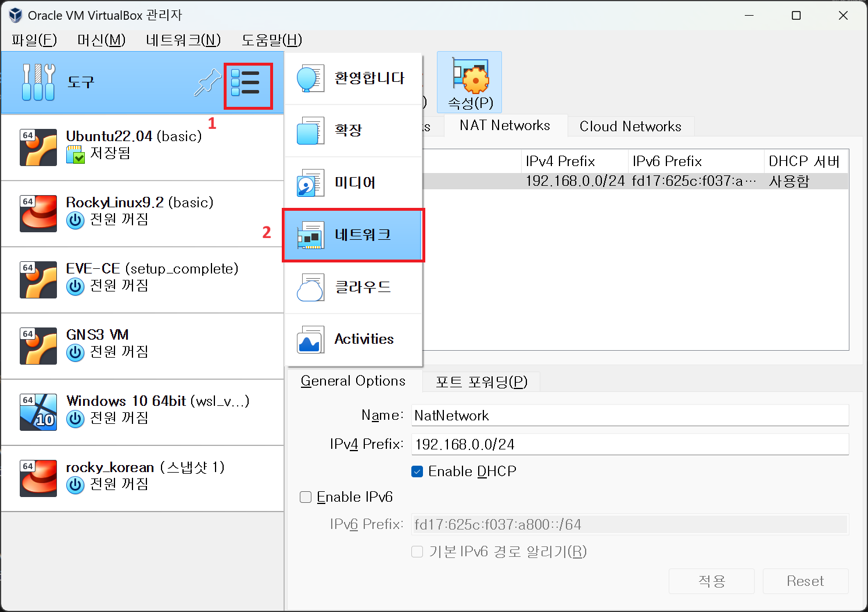Click the power off icon under GNS3 VM
Image resolution: width=868 pixels, height=612 pixels.
(x=76, y=353)
